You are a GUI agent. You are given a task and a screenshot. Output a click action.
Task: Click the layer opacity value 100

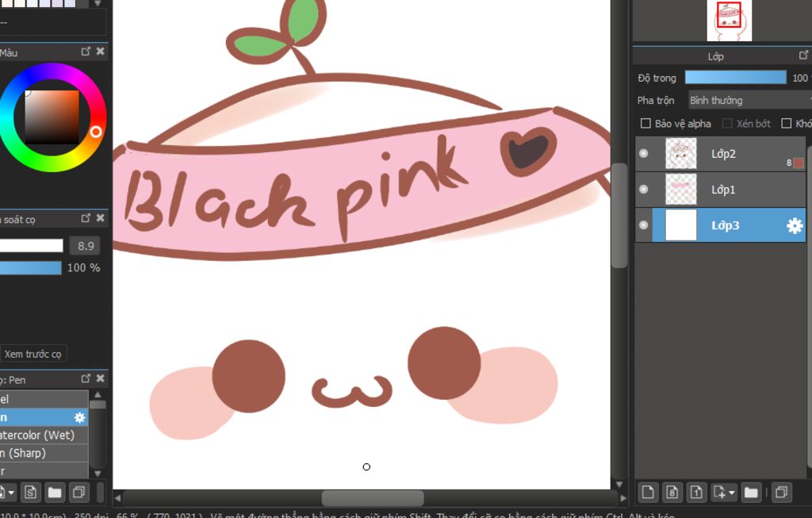click(801, 78)
